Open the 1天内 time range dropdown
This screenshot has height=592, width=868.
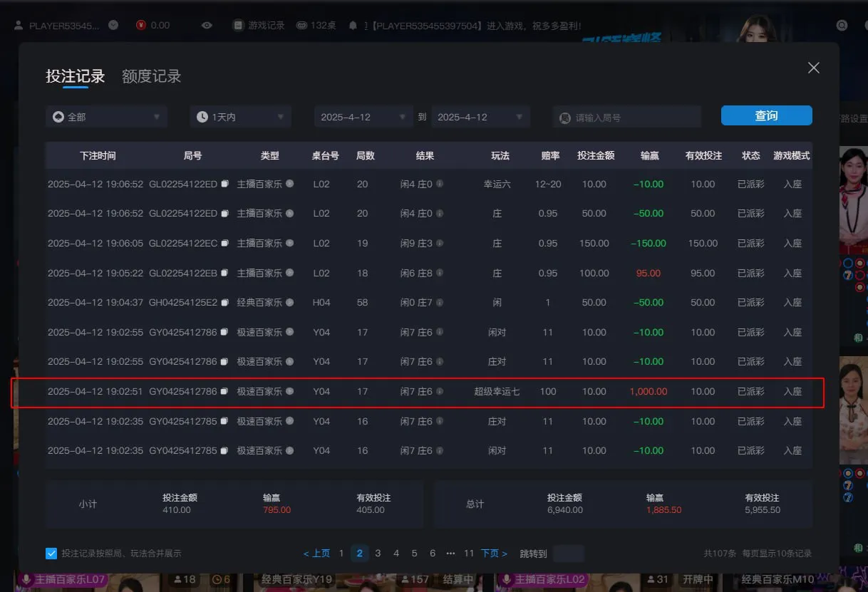pos(240,115)
